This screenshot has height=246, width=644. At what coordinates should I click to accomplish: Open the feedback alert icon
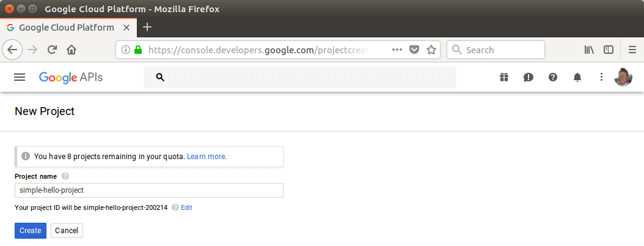pos(529,77)
